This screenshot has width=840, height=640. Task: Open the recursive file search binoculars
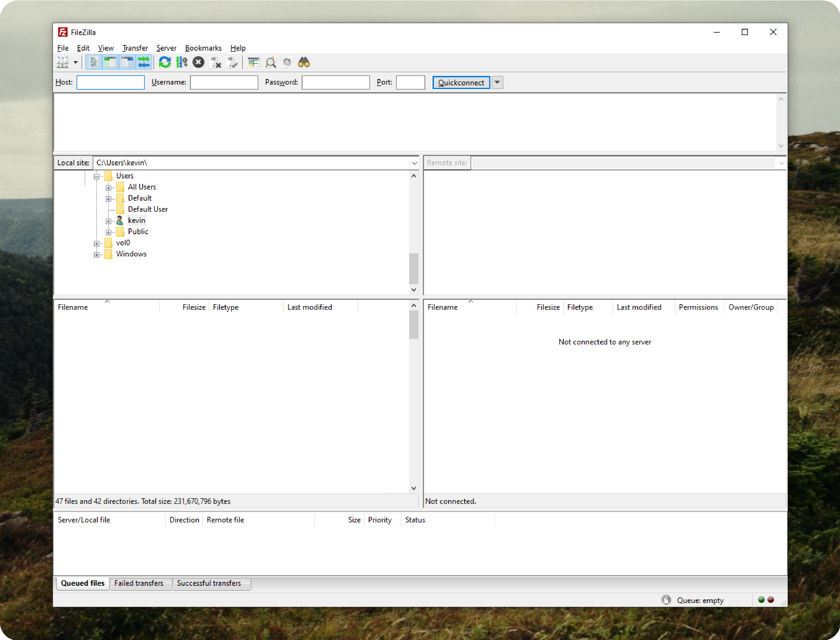point(304,62)
